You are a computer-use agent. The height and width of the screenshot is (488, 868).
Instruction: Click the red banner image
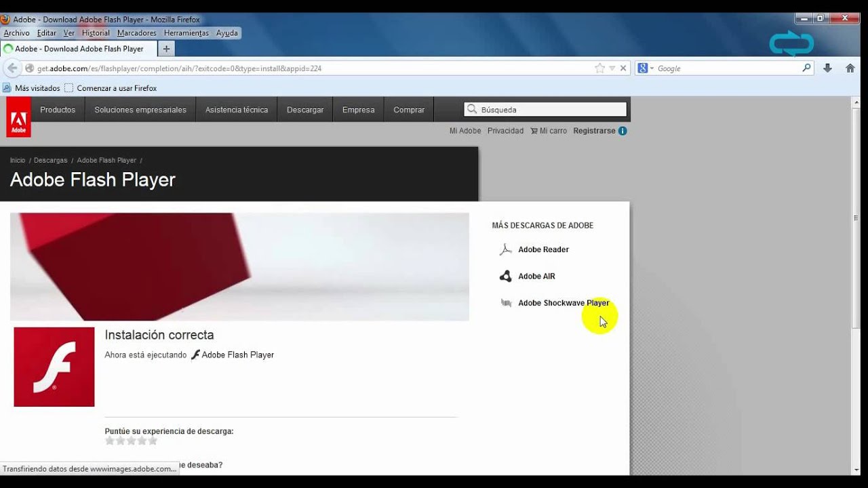(239, 267)
